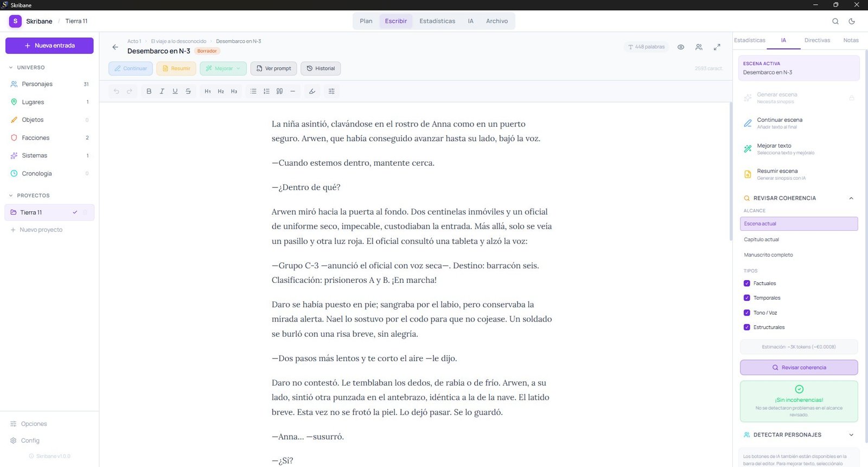The width and height of the screenshot is (868, 467).
Task: Apply Heading 3 style
Action: click(234, 91)
